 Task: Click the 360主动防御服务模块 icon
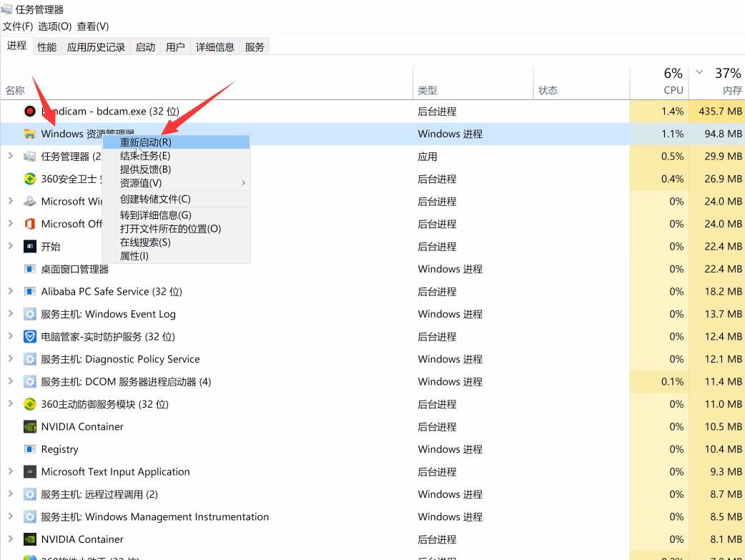(30, 404)
